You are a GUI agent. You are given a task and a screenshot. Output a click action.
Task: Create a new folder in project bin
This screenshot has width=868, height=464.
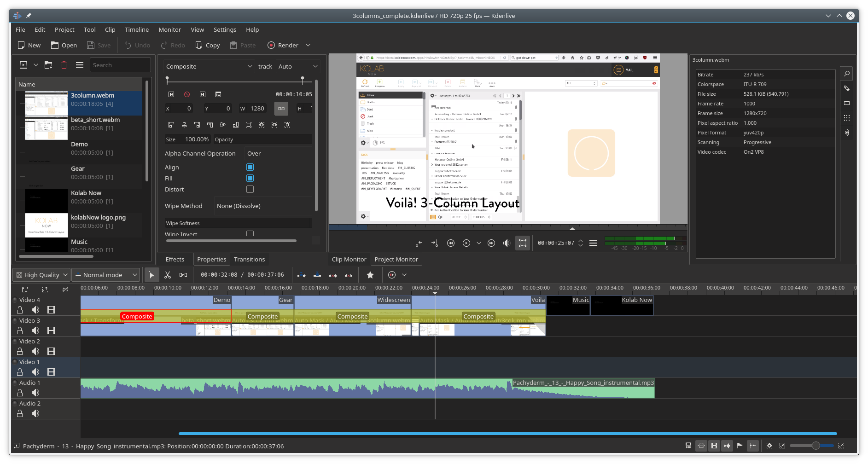(x=48, y=65)
